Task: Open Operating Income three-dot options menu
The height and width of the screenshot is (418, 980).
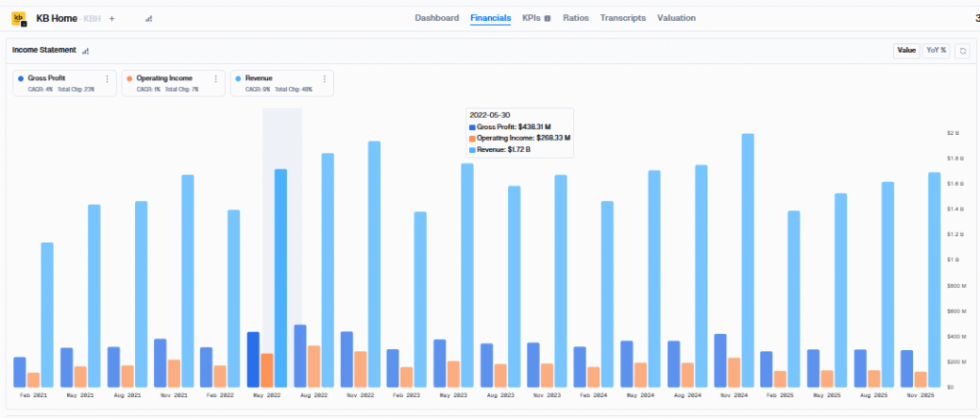Action: click(215, 77)
